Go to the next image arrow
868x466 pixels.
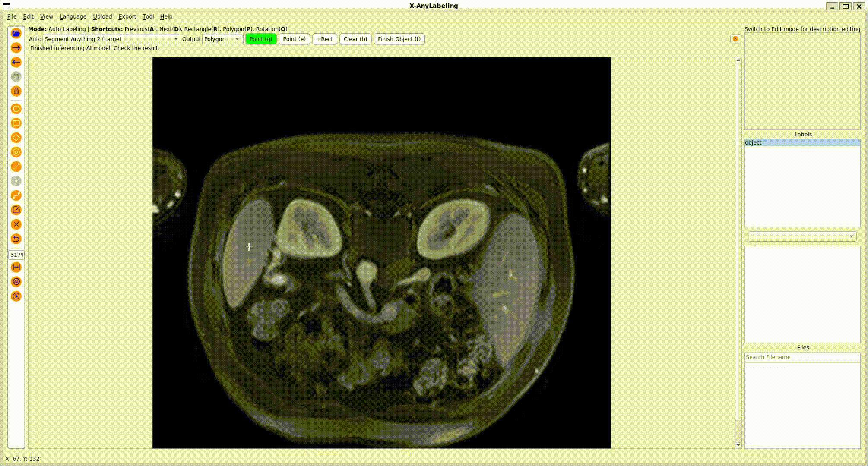click(16, 48)
